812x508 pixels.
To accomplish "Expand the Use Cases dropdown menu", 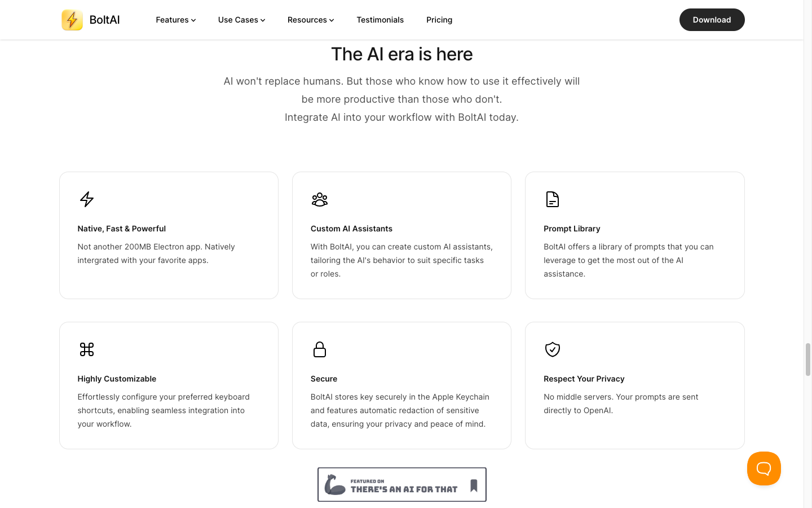I will pos(241,20).
